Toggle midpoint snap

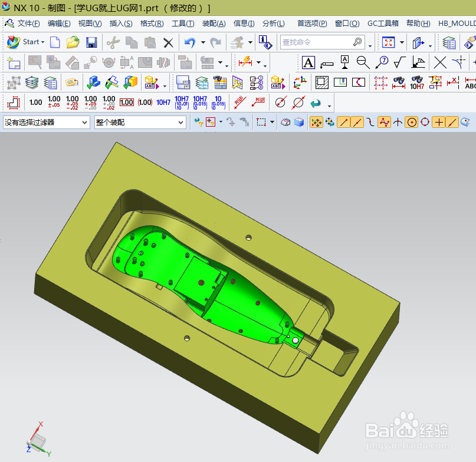point(357,122)
